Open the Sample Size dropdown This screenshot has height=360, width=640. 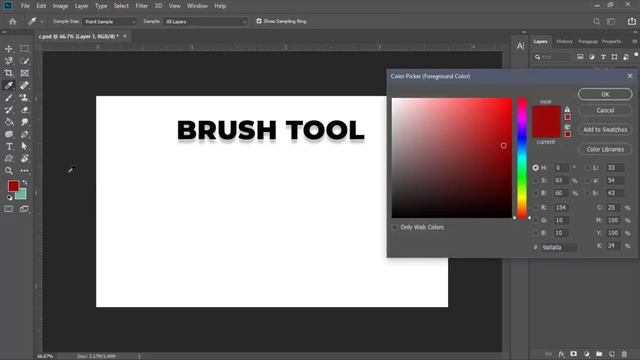109,22
